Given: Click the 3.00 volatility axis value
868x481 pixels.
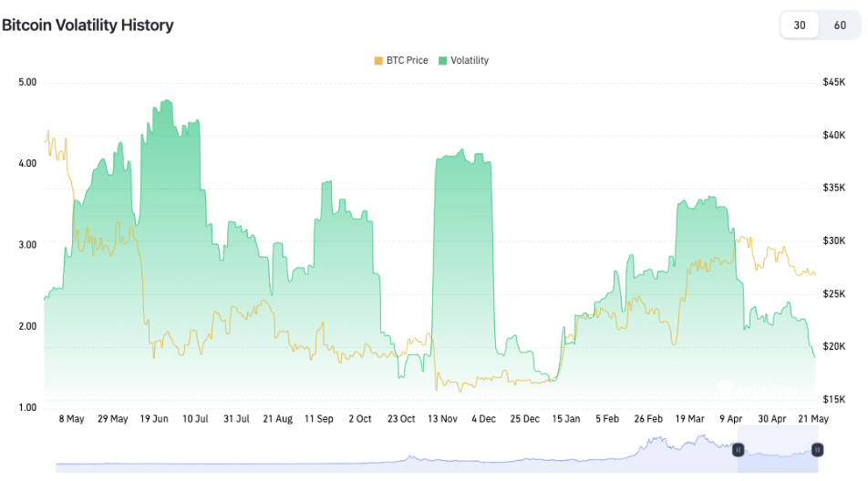Looking at the screenshot, I should click(x=27, y=245).
